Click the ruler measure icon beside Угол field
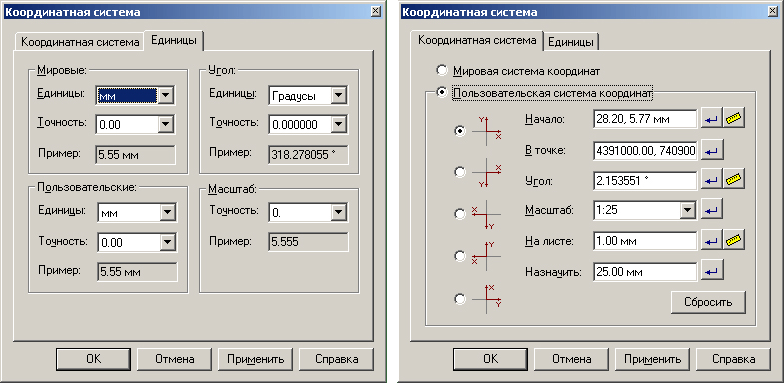784x383 pixels. click(734, 180)
